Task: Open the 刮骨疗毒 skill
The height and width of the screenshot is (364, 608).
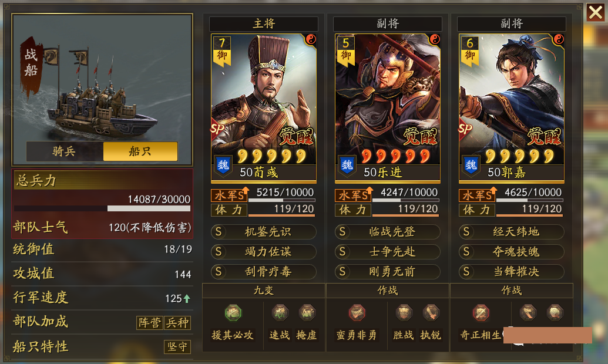Action: 264,271
